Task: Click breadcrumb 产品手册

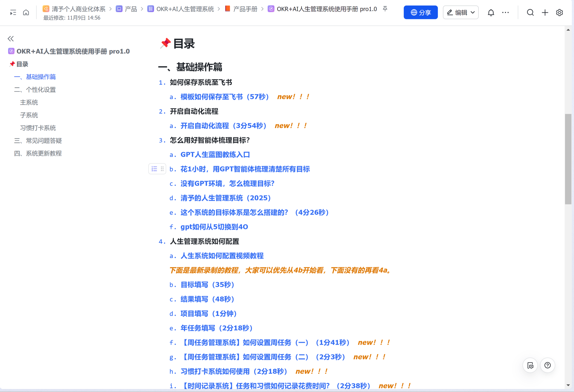Action: pyautogui.click(x=245, y=9)
